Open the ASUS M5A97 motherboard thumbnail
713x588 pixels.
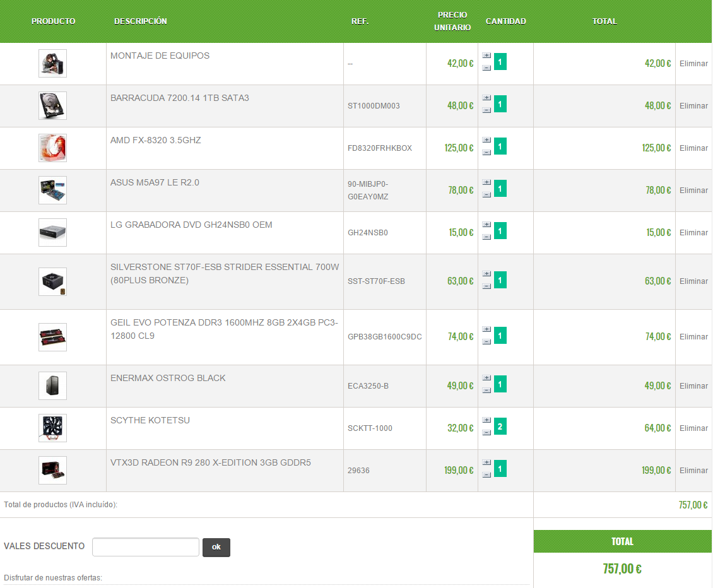[53, 190]
